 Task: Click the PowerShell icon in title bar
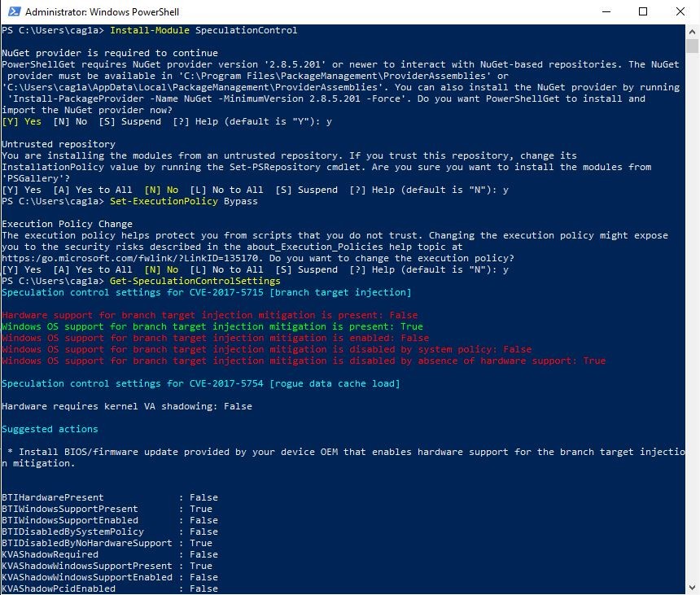coord(14,11)
